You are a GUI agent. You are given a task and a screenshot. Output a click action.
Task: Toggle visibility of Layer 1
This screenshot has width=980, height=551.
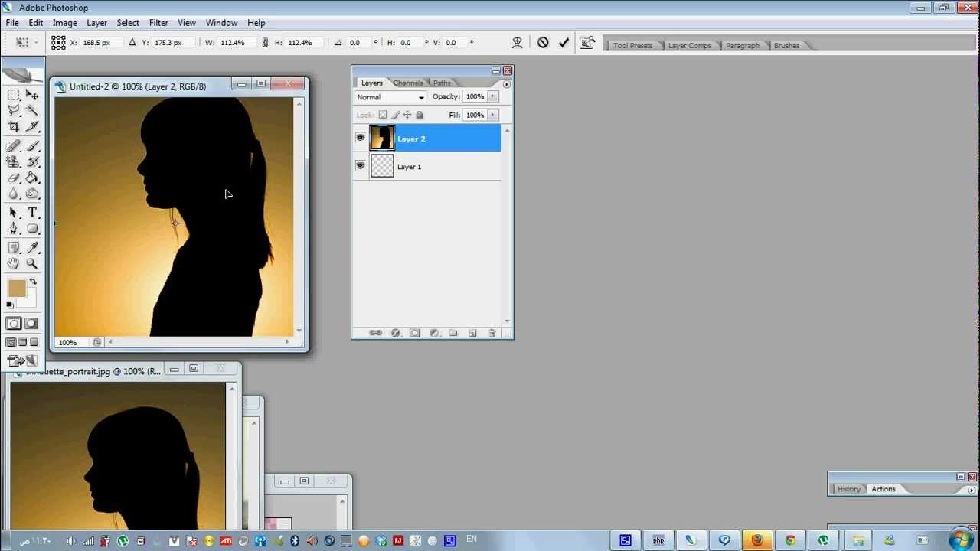(x=361, y=166)
